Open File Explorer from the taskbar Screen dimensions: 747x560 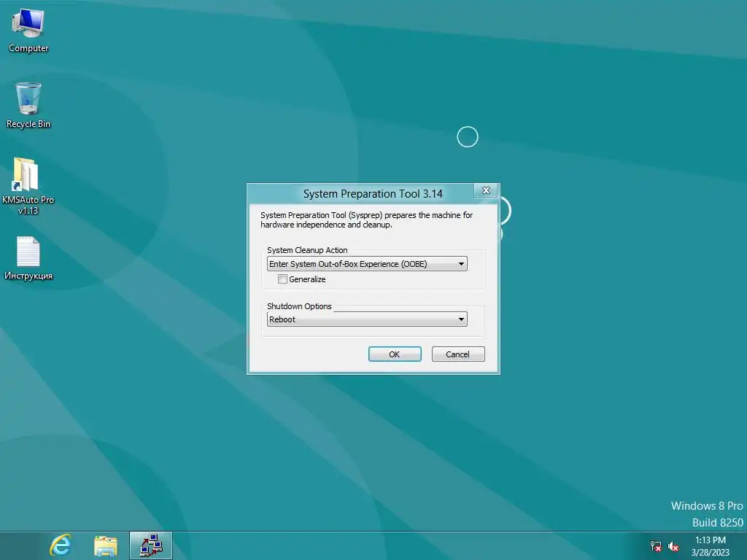point(106,545)
